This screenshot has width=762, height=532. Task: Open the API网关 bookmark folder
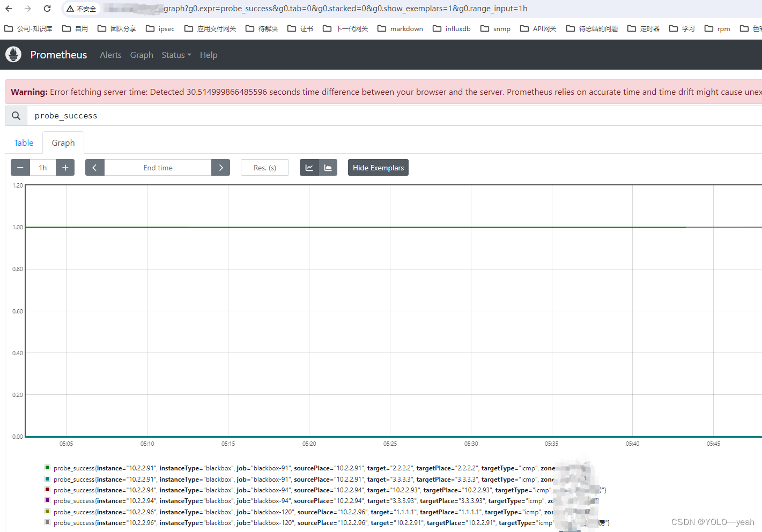point(538,28)
